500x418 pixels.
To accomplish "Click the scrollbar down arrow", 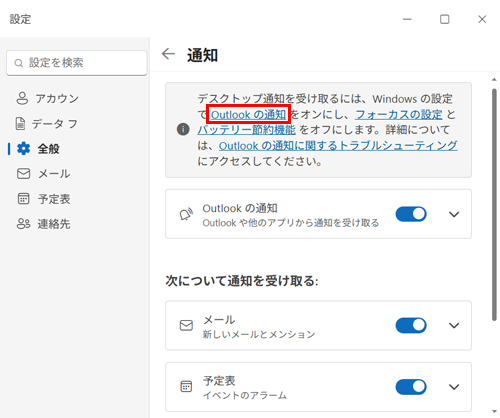I will click(x=494, y=411).
